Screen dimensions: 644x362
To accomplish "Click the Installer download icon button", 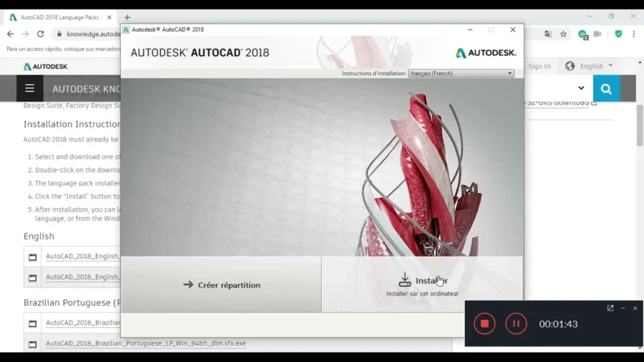I will pyautogui.click(x=422, y=284).
